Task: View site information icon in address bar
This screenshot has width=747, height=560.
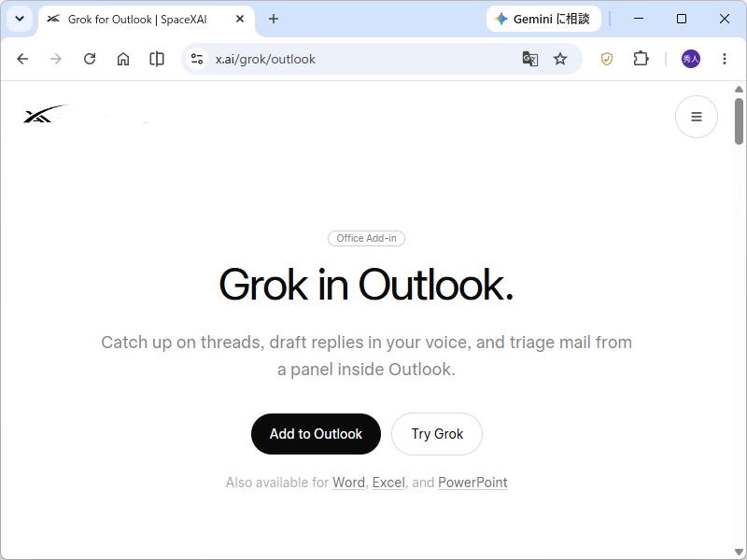Action: (197, 59)
